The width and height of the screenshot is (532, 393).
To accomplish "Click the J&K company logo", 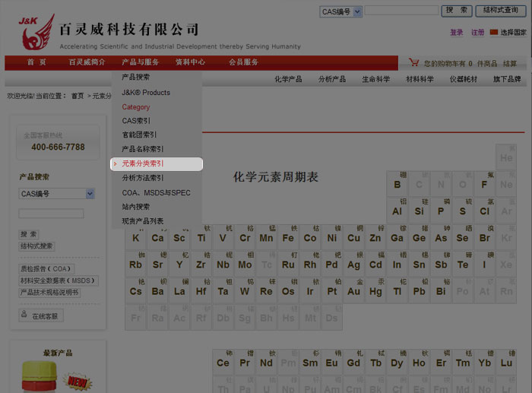I will pyautogui.click(x=36, y=32).
